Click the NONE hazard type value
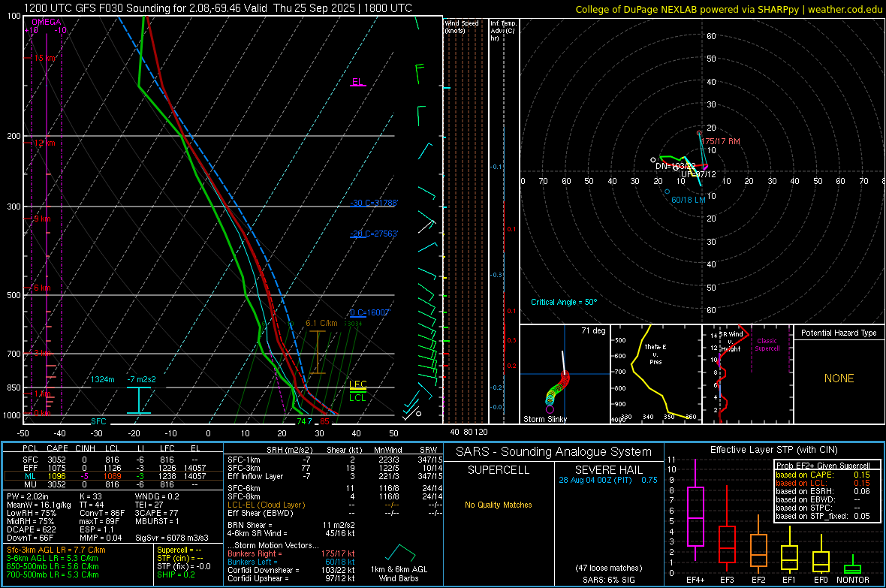Image resolution: width=886 pixels, height=588 pixels. (x=839, y=378)
